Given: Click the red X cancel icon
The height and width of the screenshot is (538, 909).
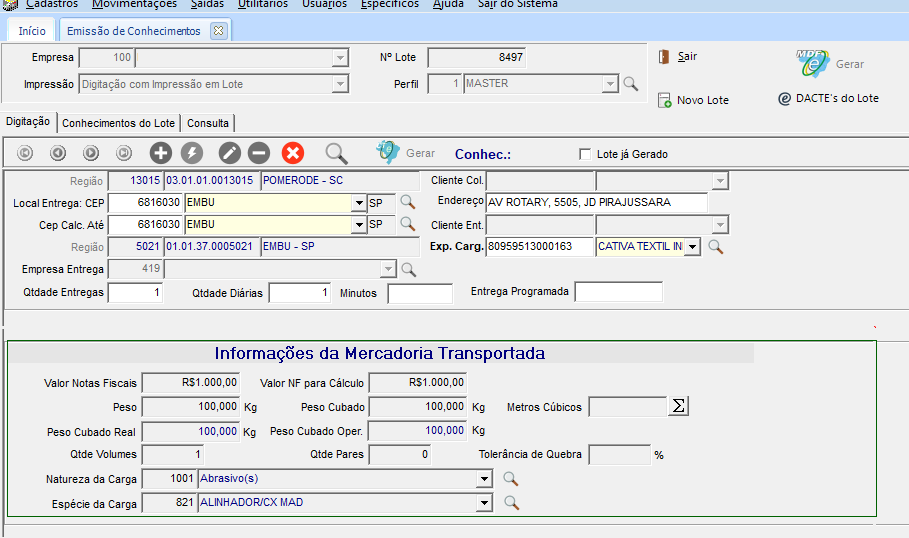Looking at the screenshot, I should click(x=293, y=153).
